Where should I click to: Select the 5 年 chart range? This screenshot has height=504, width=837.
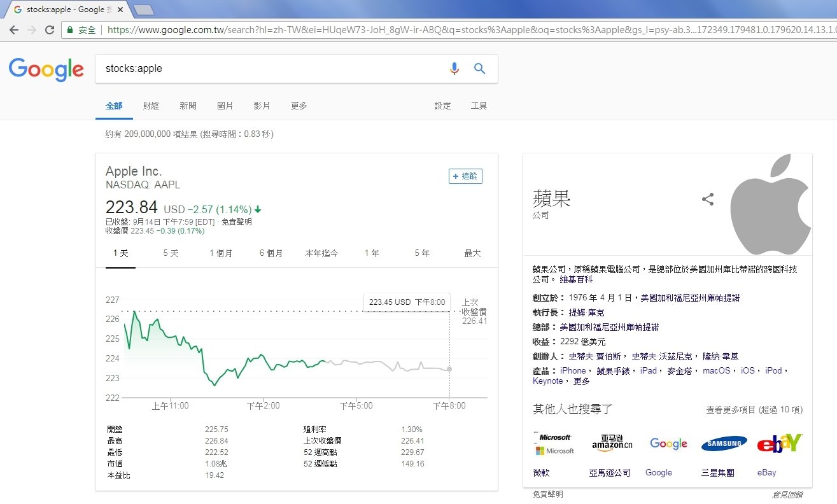(x=422, y=253)
